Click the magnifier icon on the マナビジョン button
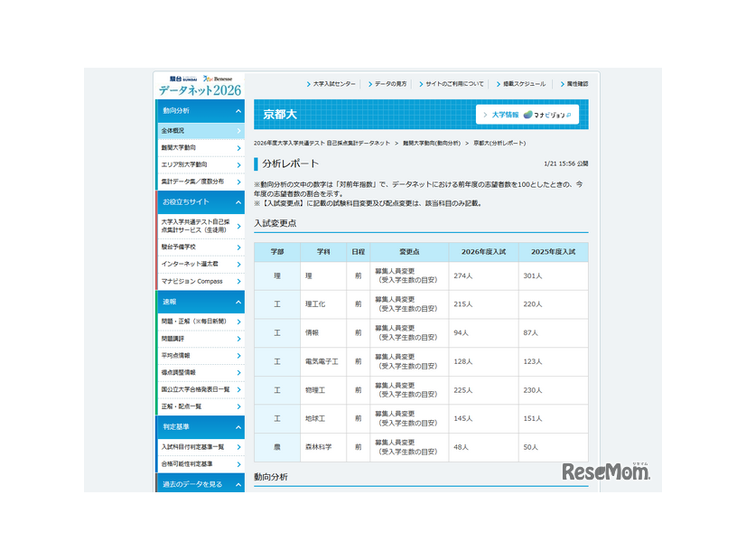This screenshot has width=746, height=560. 569,115
